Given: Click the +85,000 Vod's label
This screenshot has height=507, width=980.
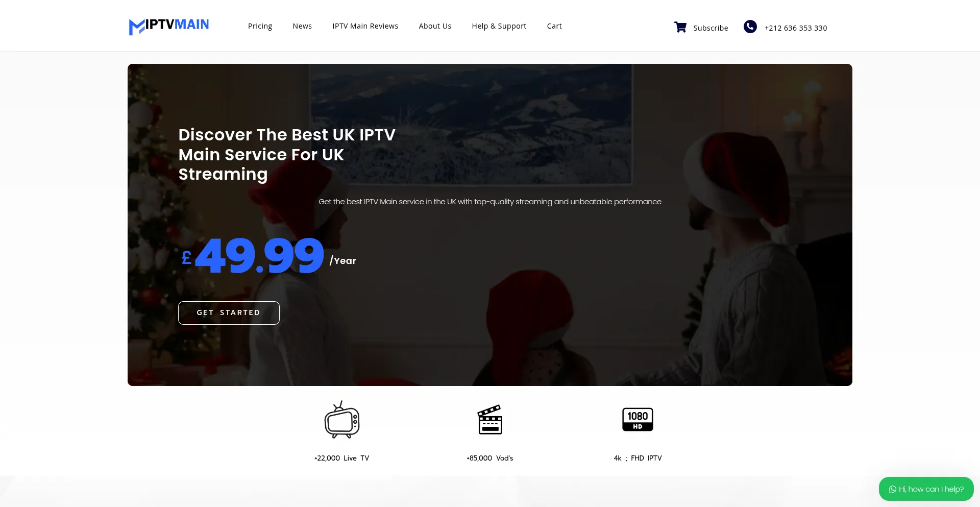Looking at the screenshot, I should tap(489, 458).
